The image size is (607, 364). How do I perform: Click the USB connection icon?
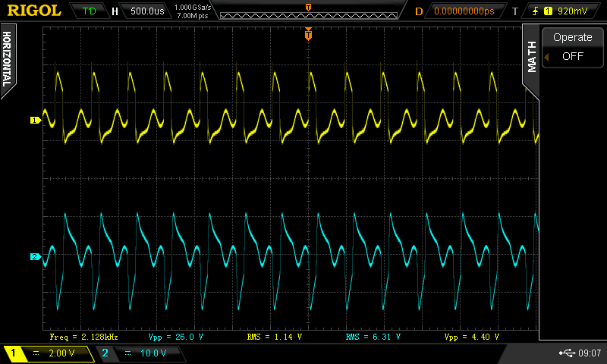(567, 353)
